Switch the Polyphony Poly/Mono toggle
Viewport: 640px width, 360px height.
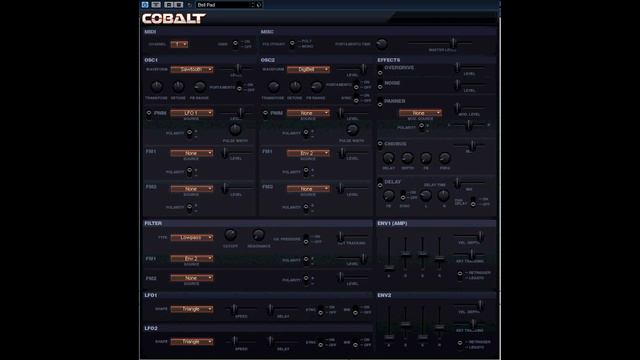click(292, 44)
